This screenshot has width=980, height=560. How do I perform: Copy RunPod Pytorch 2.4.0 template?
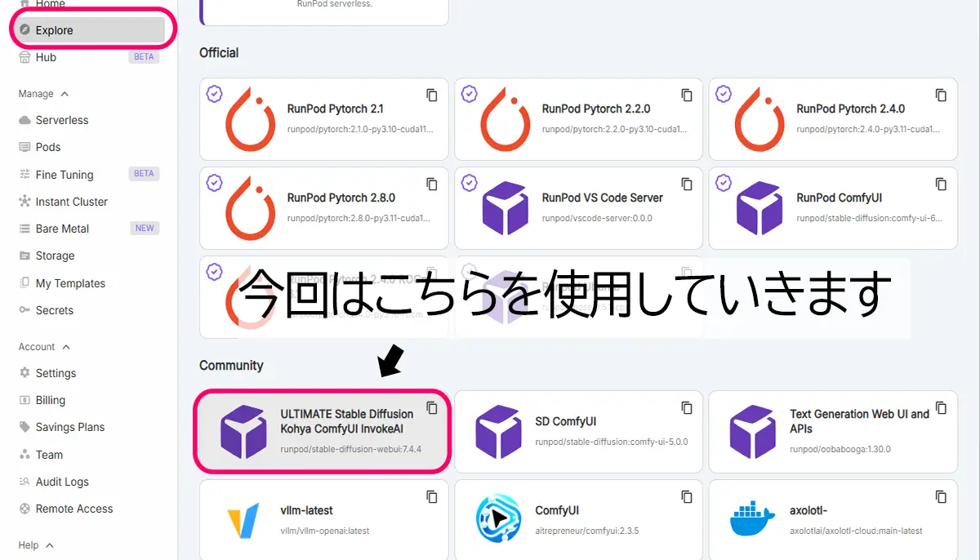[941, 95]
